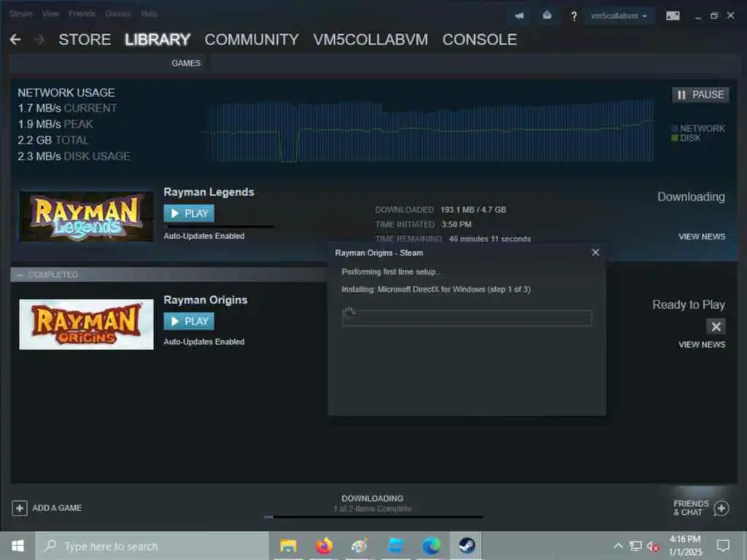Open the Steam menu
The width and height of the screenshot is (747, 560).
click(21, 13)
